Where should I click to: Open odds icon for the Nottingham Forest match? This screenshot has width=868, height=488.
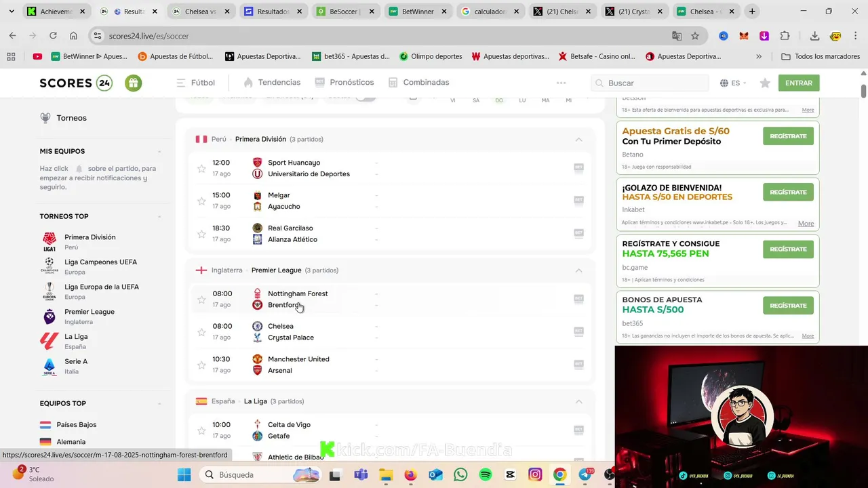[x=578, y=298]
